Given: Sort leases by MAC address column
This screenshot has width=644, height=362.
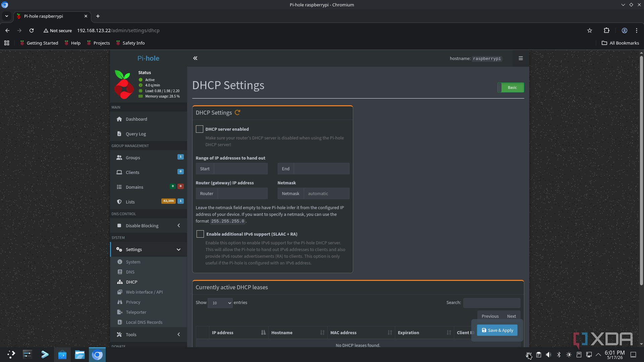Looking at the screenshot, I should coord(361,333).
